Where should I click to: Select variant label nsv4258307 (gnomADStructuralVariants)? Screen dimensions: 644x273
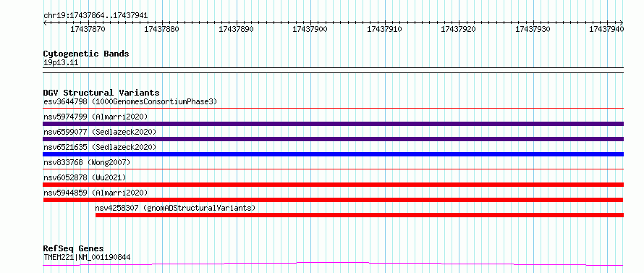coord(175,208)
